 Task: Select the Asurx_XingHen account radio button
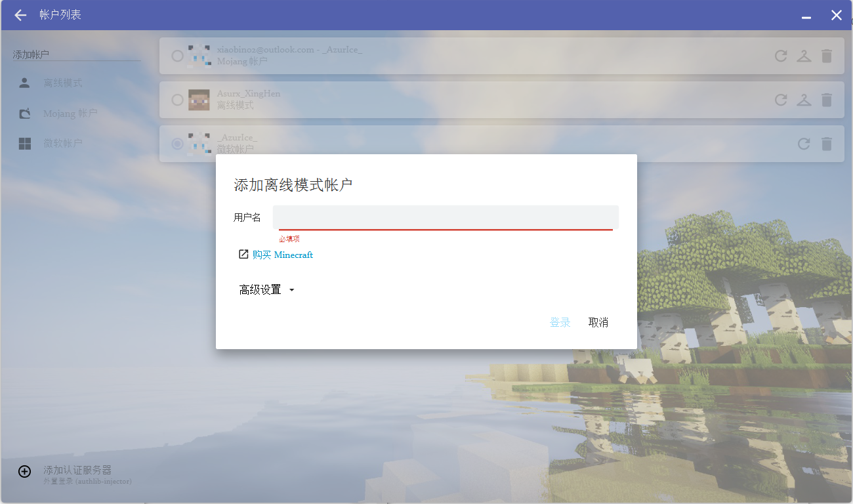point(177,100)
